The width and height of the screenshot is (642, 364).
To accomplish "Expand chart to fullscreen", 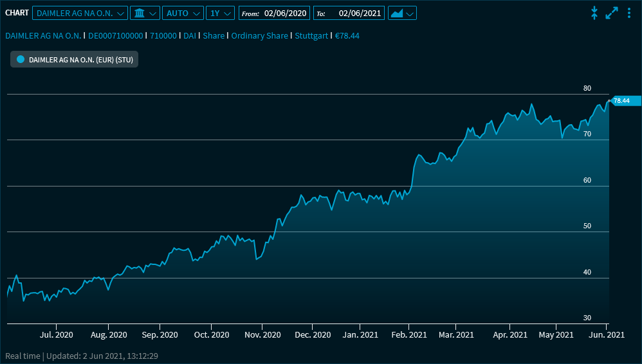I will click(612, 13).
